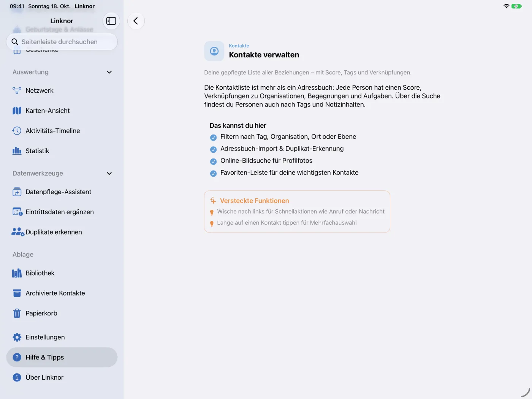Click 'Favoriten-Leiste für deine wichtigsten Kontakte'
Image resolution: width=532 pixels, height=399 pixels.
290,173
